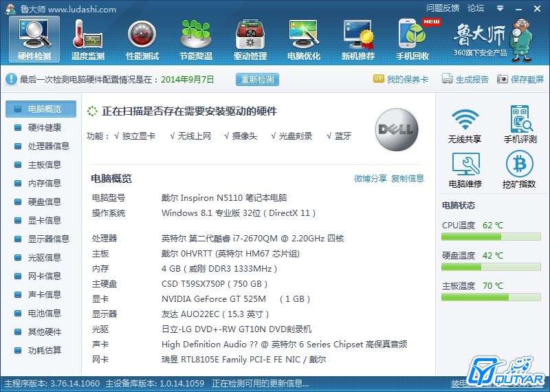Click 友达 AUO22EC display text
550x392 pixels.
point(215,314)
